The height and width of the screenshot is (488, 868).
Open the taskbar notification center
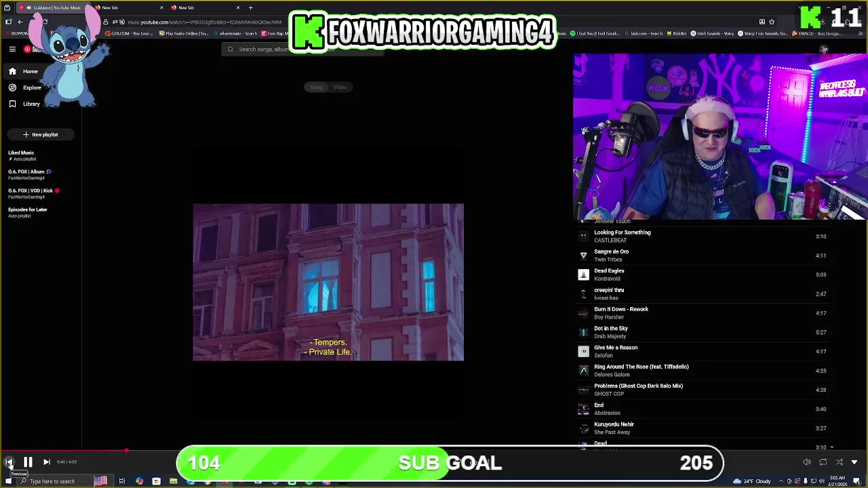click(x=857, y=481)
